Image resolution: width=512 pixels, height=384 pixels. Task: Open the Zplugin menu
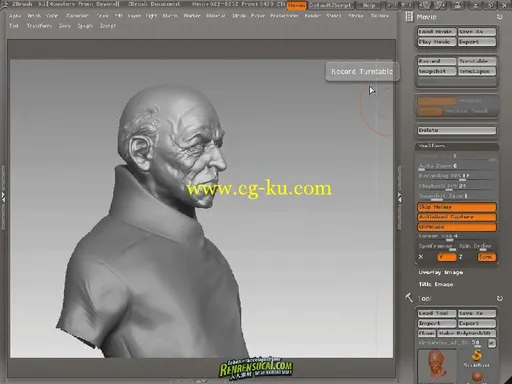click(85, 26)
